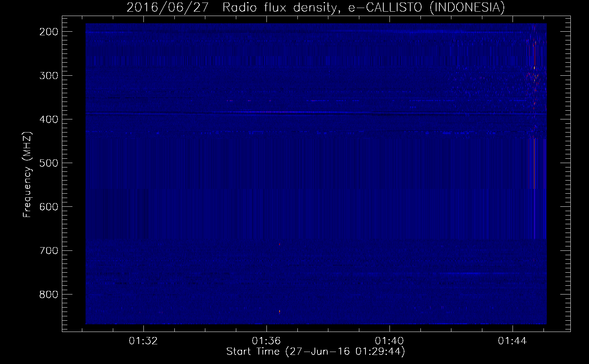Select the 400 frequency tick label
Screen dimensions: 589x364
[49, 119]
